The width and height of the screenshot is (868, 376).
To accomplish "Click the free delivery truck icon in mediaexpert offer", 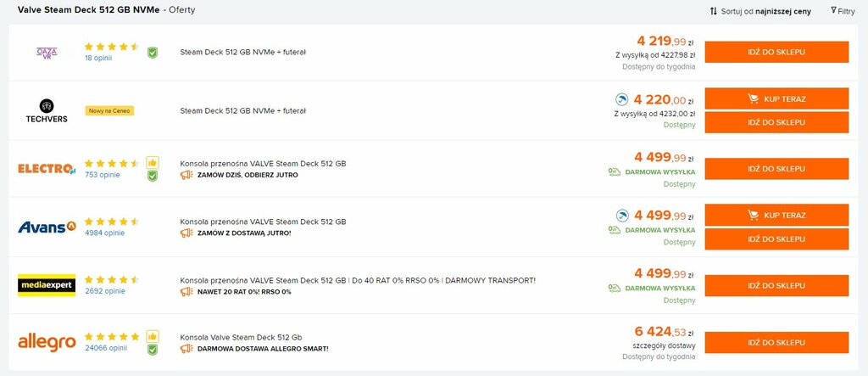I will click(x=614, y=288).
